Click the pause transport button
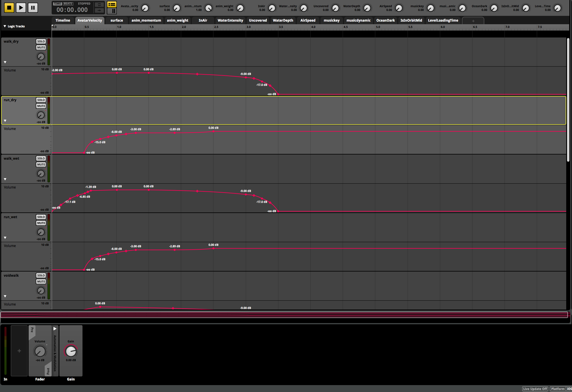Image resolution: width=572 pixels, height=392 pixels. (33, 7)
